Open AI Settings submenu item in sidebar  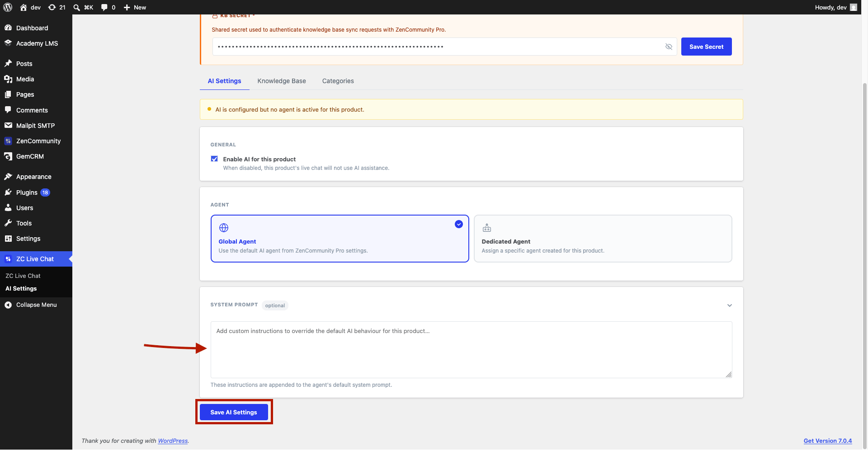pos(21,288)
